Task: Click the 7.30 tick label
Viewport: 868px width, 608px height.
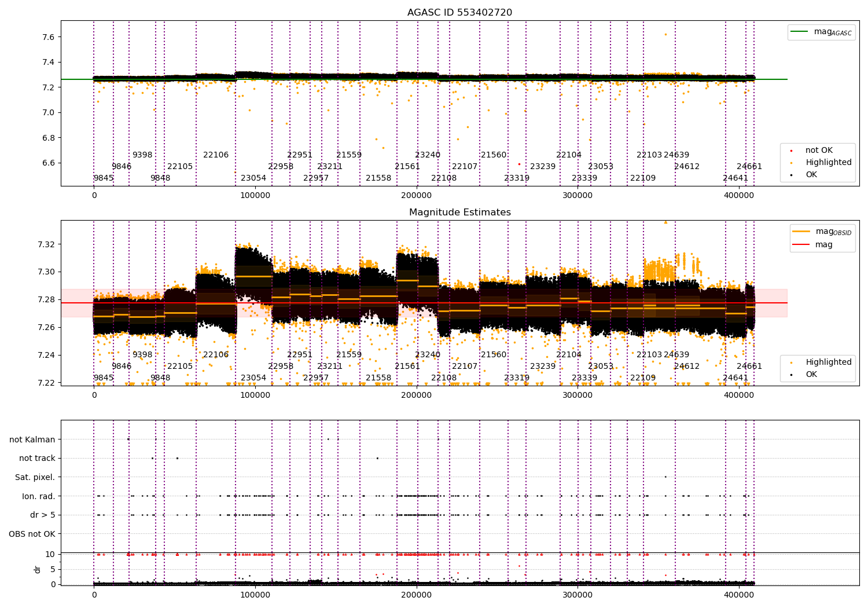Action: point(46,272)
